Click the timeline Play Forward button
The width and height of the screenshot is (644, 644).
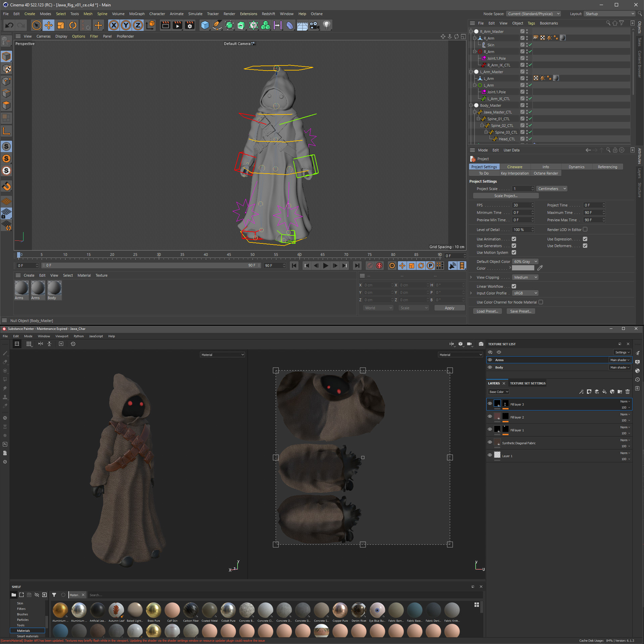(325, 266)
